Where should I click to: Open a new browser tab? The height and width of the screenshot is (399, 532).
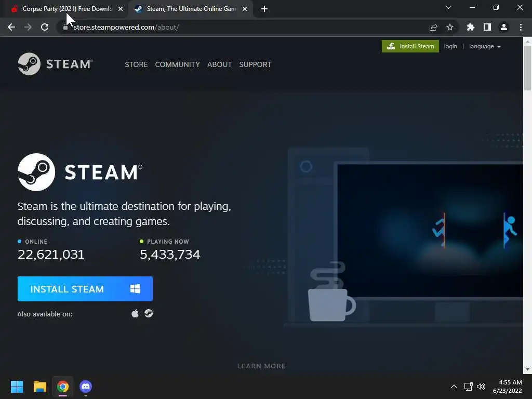click(264, 9)
